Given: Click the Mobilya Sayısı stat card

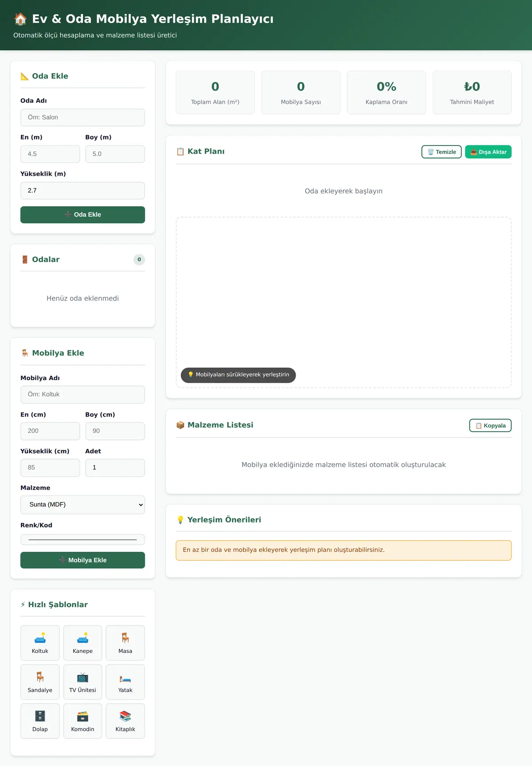Looking at the screenshot, I should coord(301,93).
